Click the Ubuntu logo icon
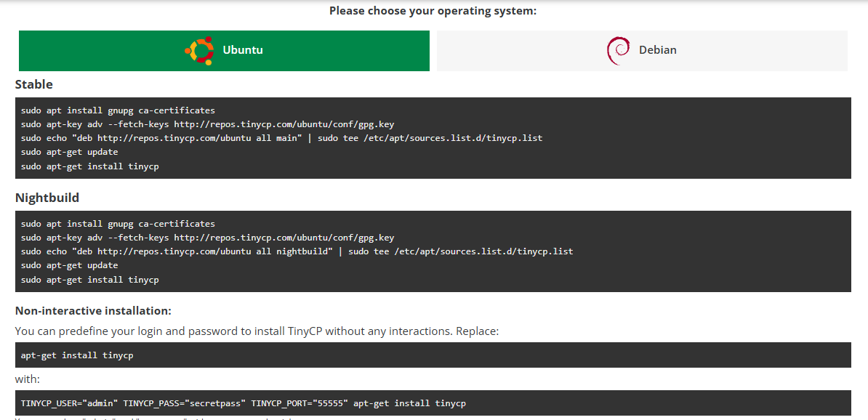Viewport: 868px width, 420px height. pyautogui.click(x=198, y=50)
